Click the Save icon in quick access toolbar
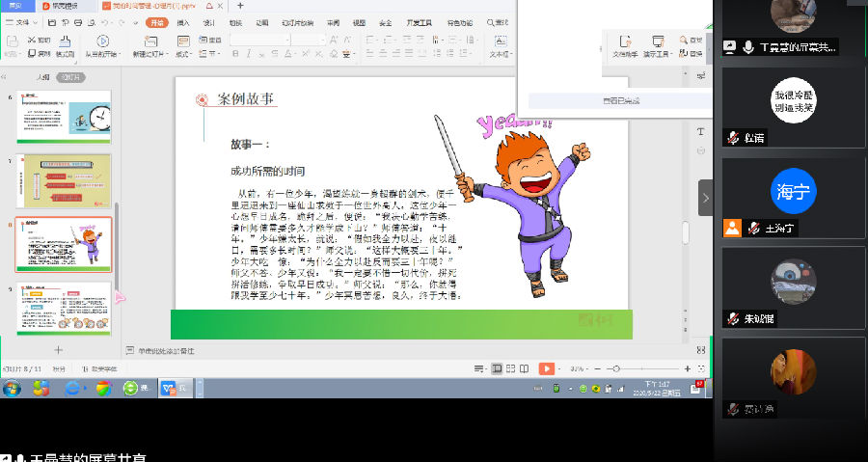The height and width of the screenshot is (462, 868). point(49,21)
